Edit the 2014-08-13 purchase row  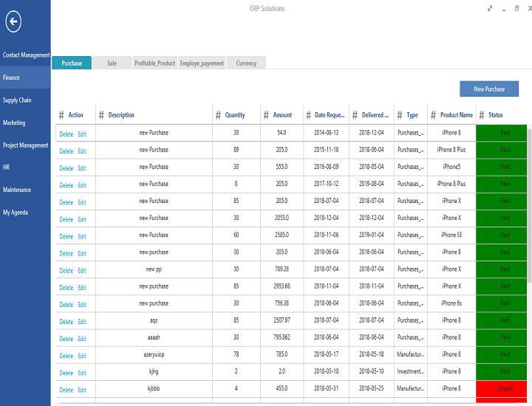[x=82, y=134]
